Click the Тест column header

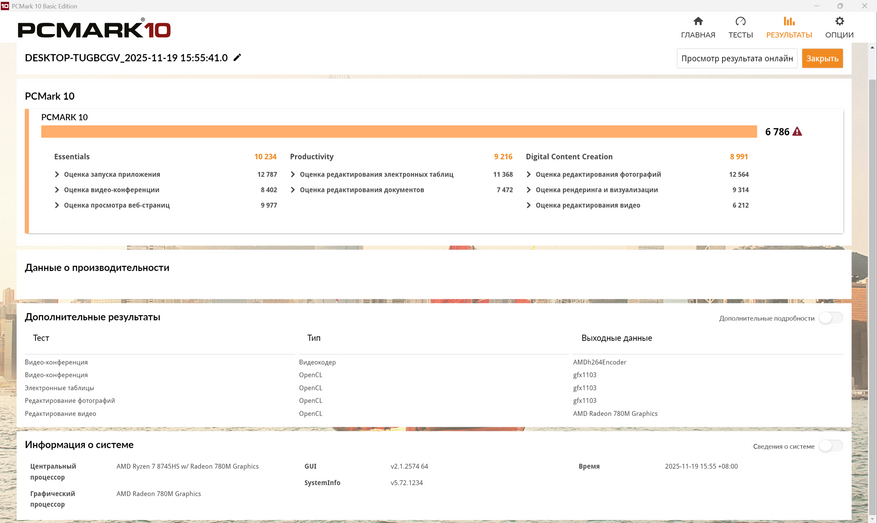(41, 338)
